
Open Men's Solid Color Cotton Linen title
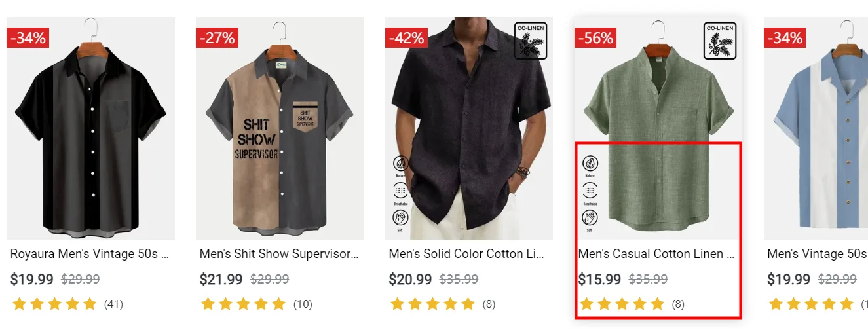pos(466,253)
